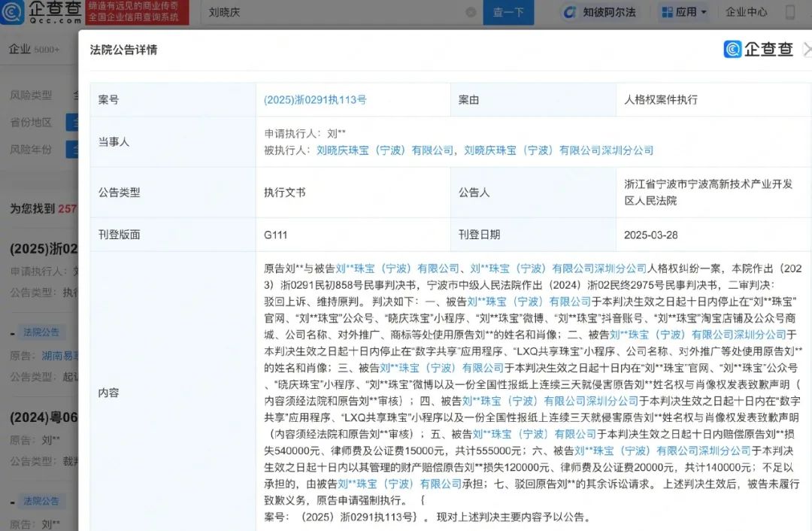Clear the search box with X icon
This screenshot has width=812, height=531.
(471, 13)
